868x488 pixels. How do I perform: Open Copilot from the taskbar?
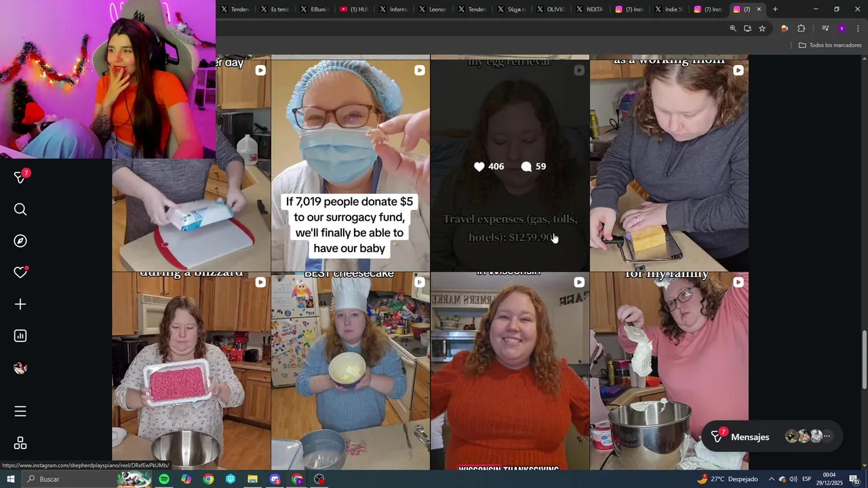[186, 479]
